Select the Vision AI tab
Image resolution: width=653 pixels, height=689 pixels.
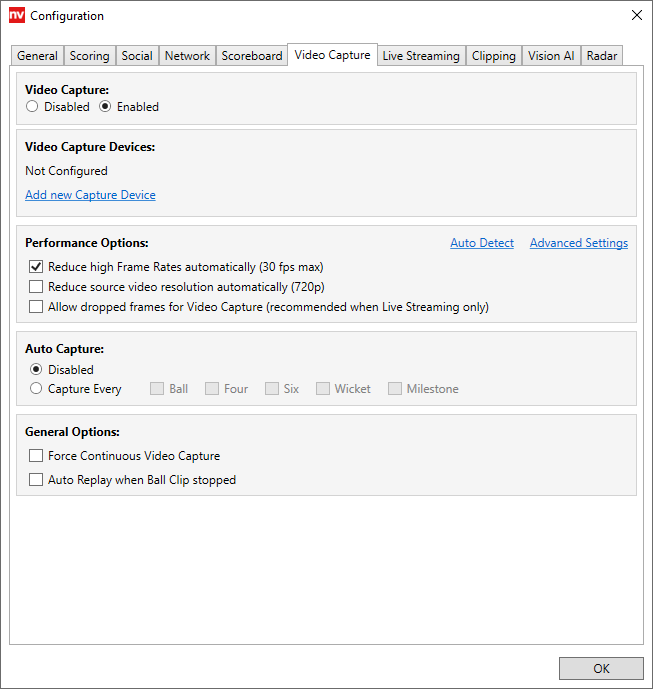[x=550, y=56]
